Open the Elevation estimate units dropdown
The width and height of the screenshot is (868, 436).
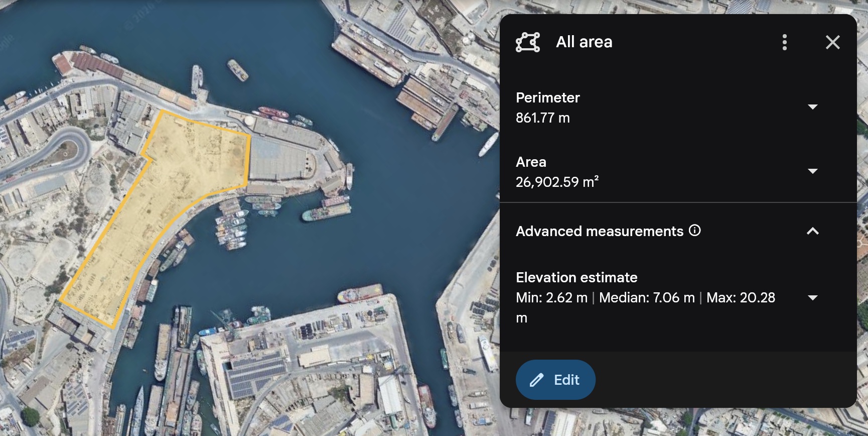812,298
